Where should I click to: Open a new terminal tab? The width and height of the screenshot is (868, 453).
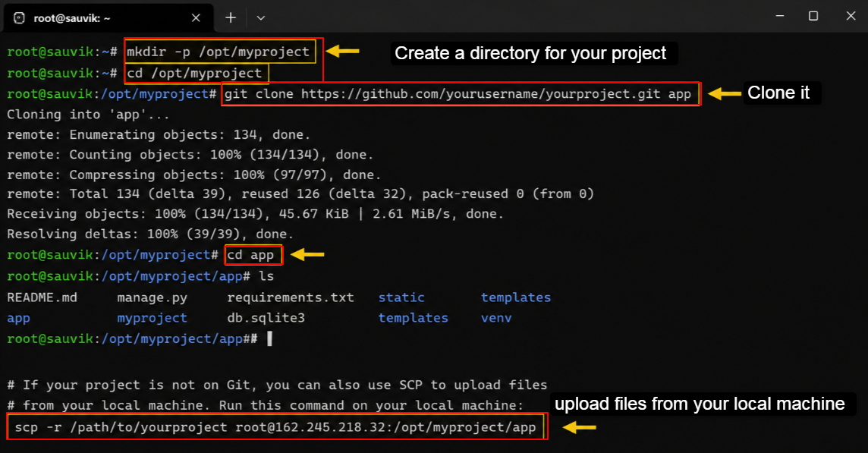tap(231, 17)
